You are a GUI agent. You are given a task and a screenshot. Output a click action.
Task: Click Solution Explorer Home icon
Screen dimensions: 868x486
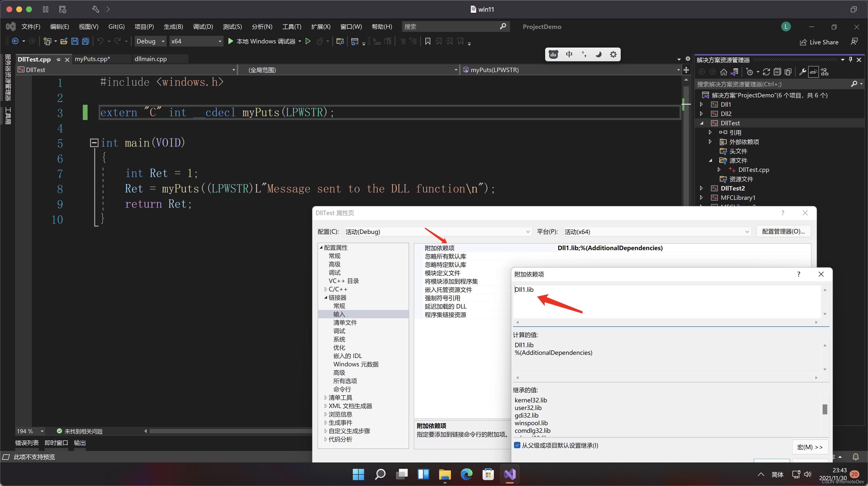pos(723,72)
